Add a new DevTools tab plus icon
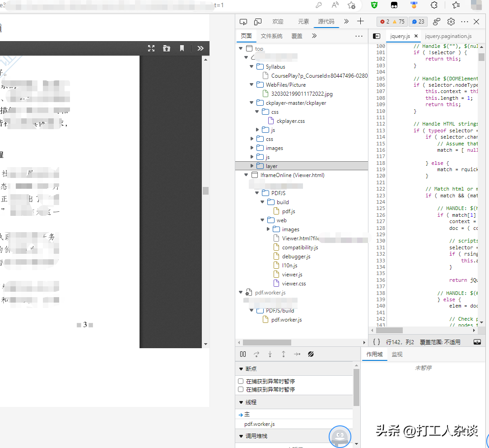Viewport: 489px width, 448px height. click(360, 21)
